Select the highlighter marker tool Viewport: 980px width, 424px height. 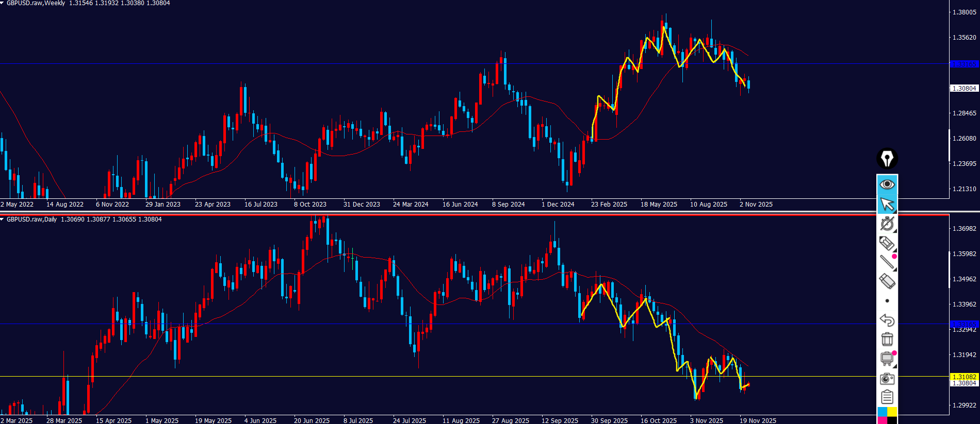887,243
